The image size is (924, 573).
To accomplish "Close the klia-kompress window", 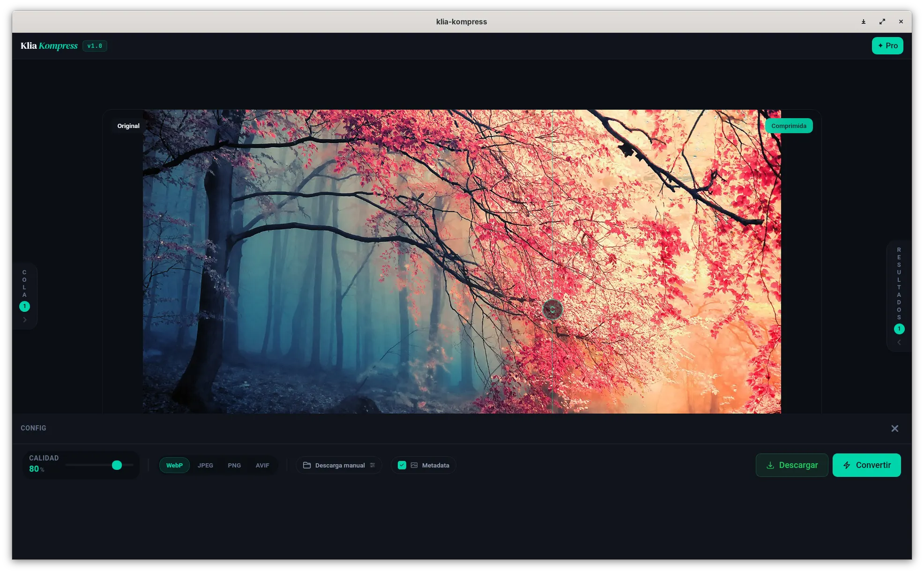I will click(901, 22).
